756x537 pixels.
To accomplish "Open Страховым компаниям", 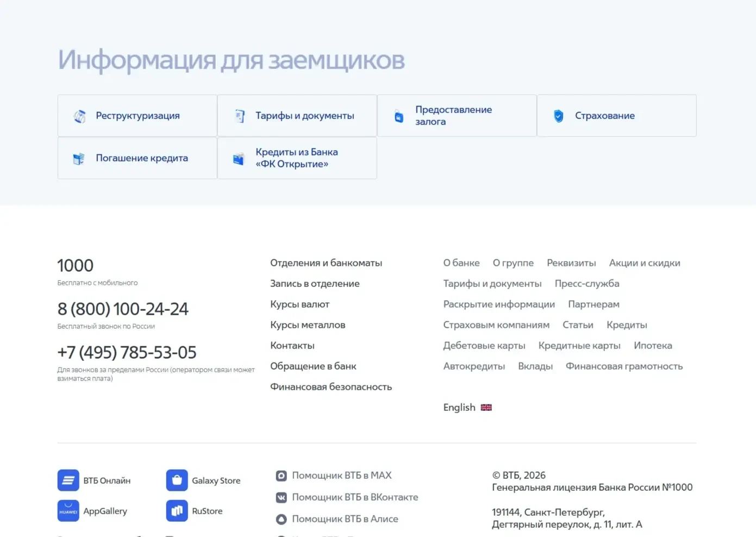I will pos(496,325).
